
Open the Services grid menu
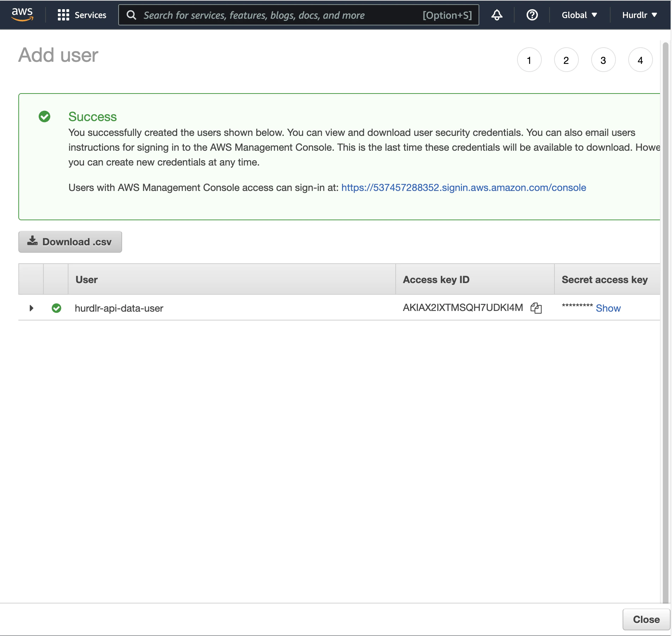[82, 15]
